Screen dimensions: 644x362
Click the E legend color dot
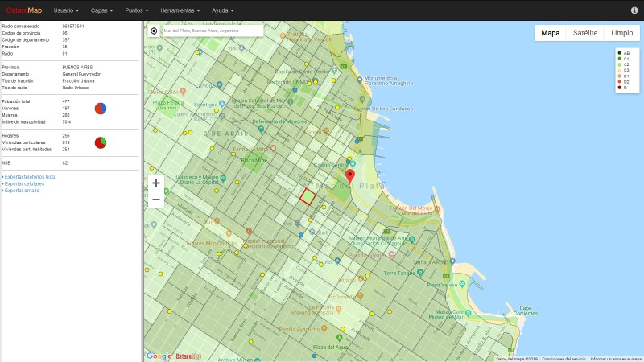619,88
